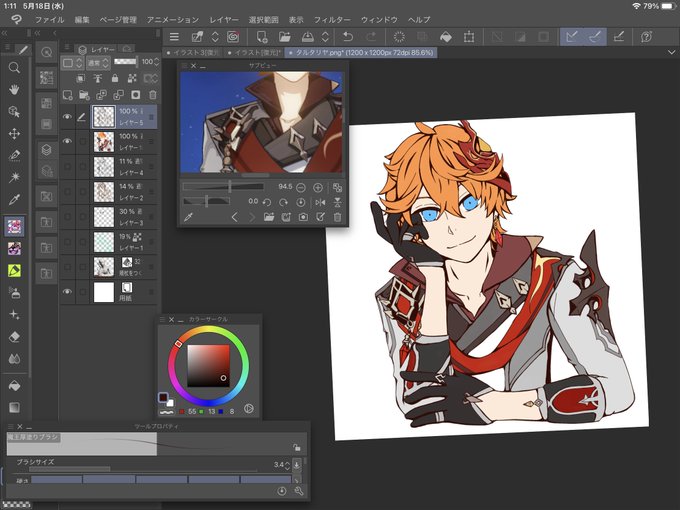The image size is (680, 510).
Task: Delete Sub View image with trash icon
Action: 337,217
